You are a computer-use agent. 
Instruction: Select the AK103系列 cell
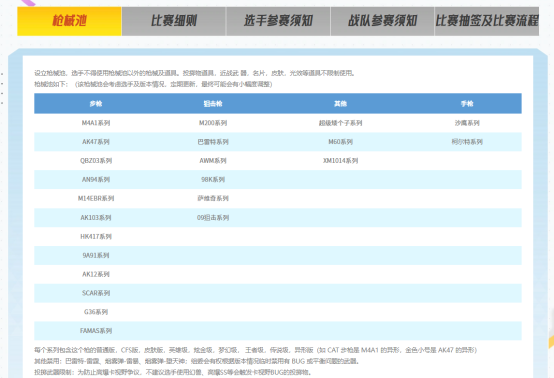(x=96, y=218)
